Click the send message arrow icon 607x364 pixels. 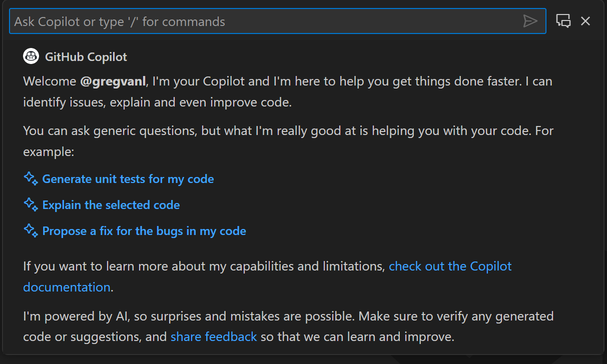pos(530,21)
